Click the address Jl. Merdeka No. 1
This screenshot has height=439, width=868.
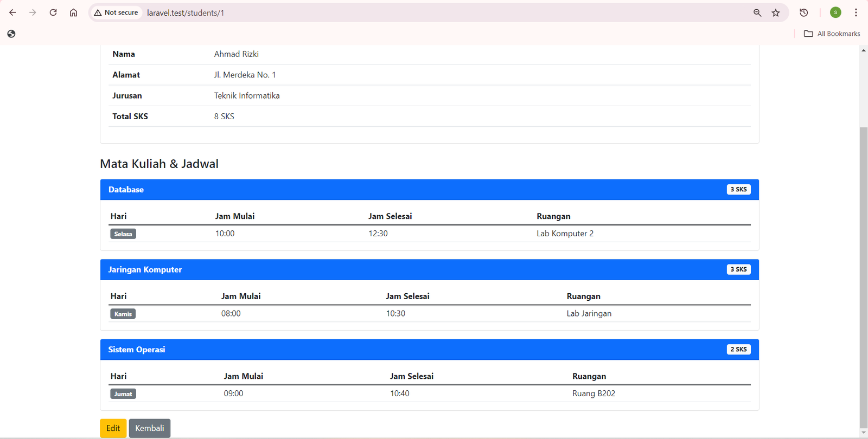point(245,75)
